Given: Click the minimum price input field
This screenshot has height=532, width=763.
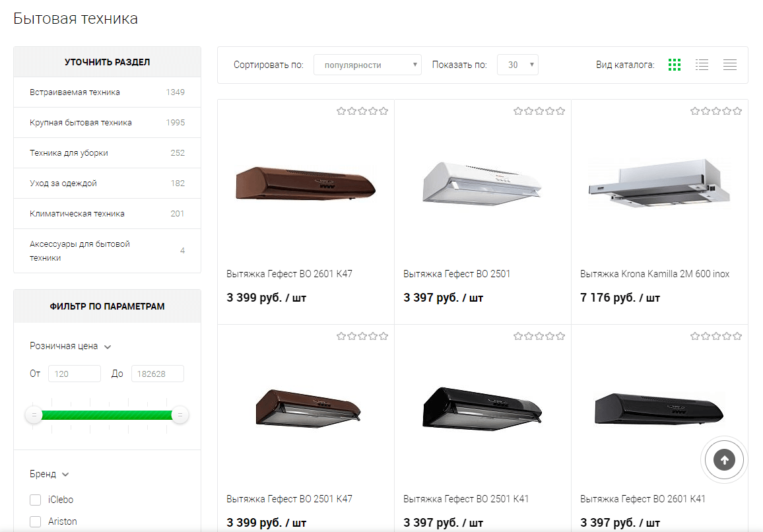Looking at the screenshot, I should click(x=75, y=374).
